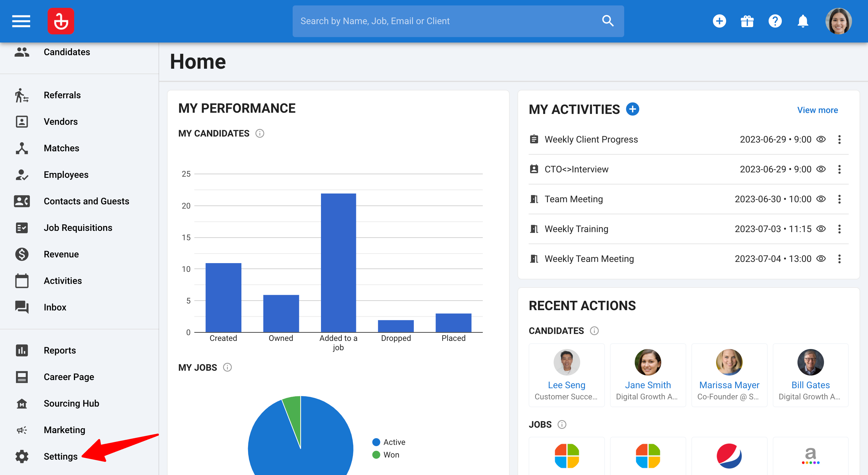Click the Contacts and Guests icon

point(22,201)
